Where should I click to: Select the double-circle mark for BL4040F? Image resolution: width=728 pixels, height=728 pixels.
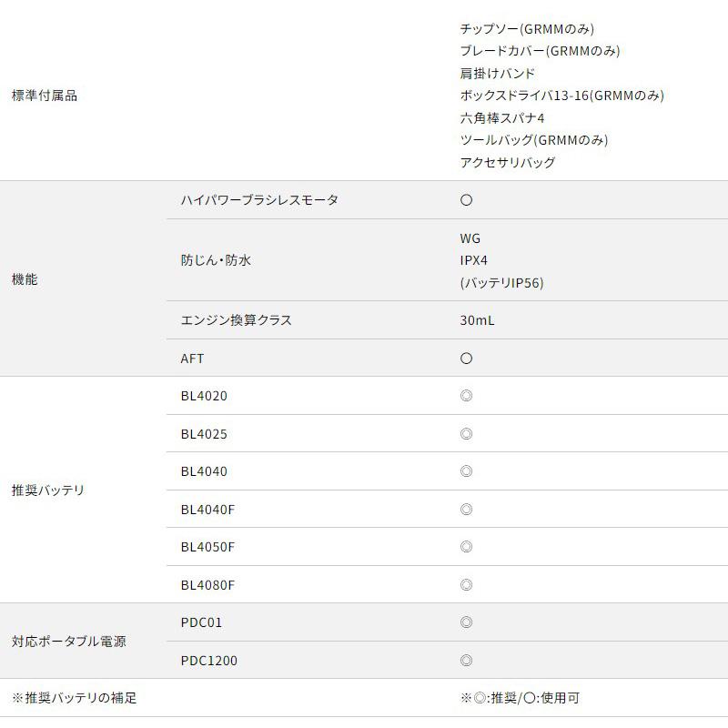pos(467,510)
